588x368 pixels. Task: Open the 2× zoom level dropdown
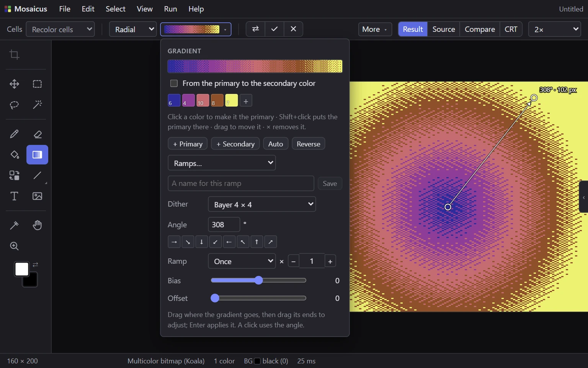[554, 29]
